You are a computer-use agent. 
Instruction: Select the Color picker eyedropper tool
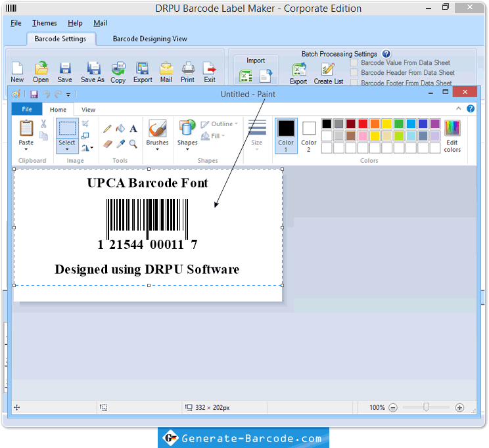point(120,144)
